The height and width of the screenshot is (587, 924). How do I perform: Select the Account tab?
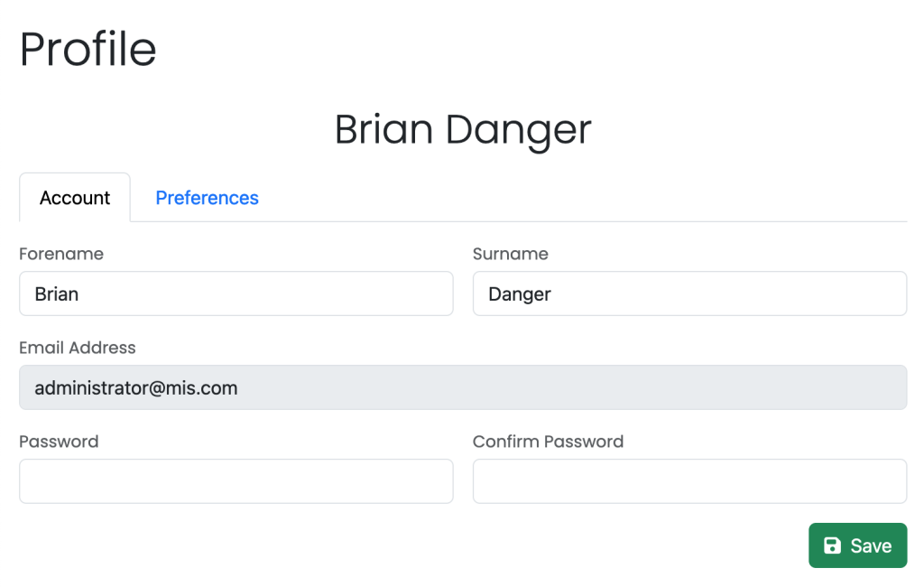tap(75, 198)
